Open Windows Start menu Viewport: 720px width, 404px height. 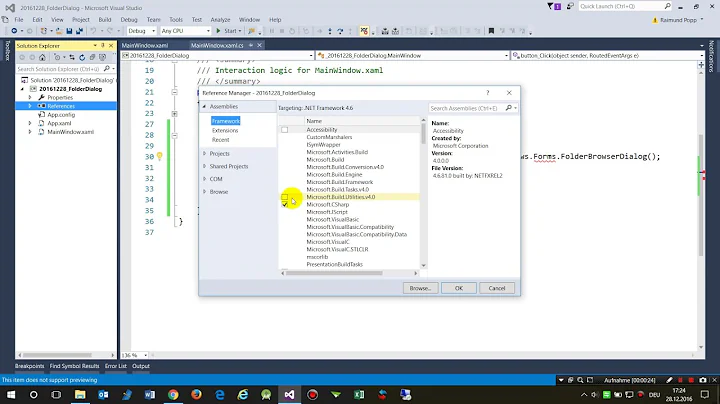(x=11, y=394)
